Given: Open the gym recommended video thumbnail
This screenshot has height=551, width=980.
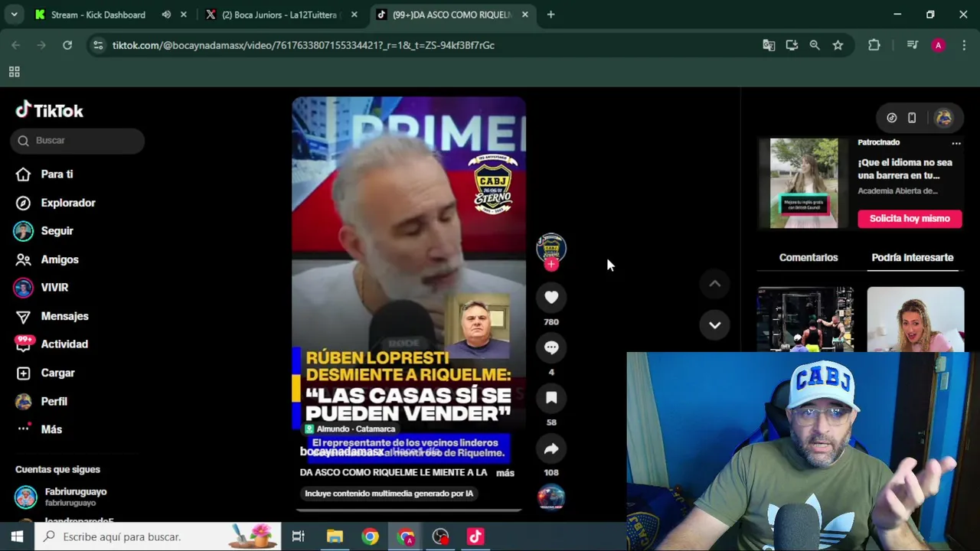Looking at the screenshot, I should [805, 320].
